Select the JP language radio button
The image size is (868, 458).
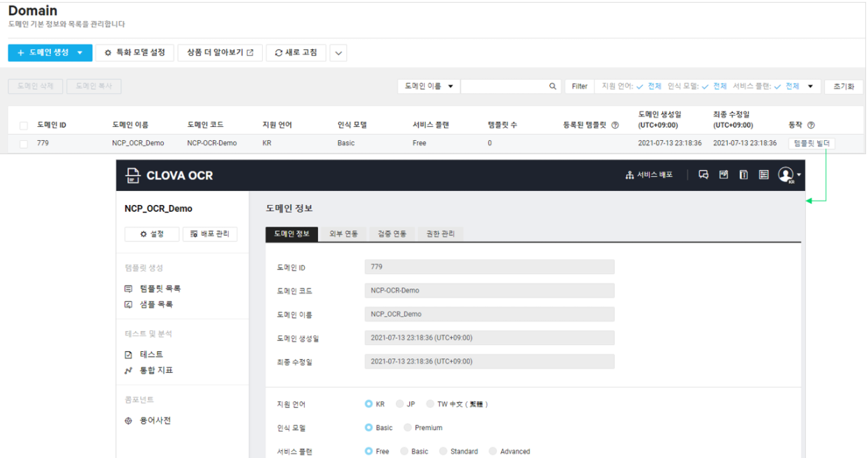pyautogui.click(x=399, y=404)
